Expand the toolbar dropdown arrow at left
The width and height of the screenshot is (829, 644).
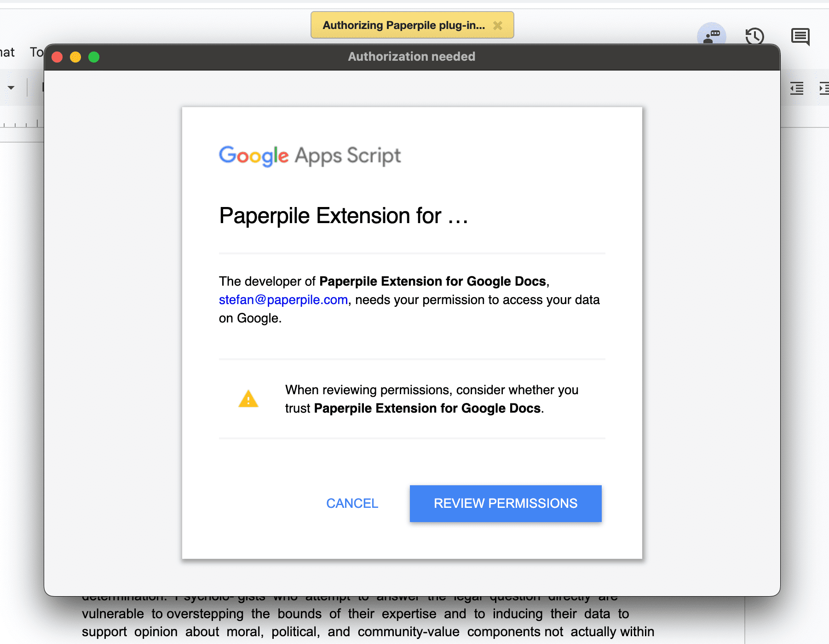coord(11,87)
